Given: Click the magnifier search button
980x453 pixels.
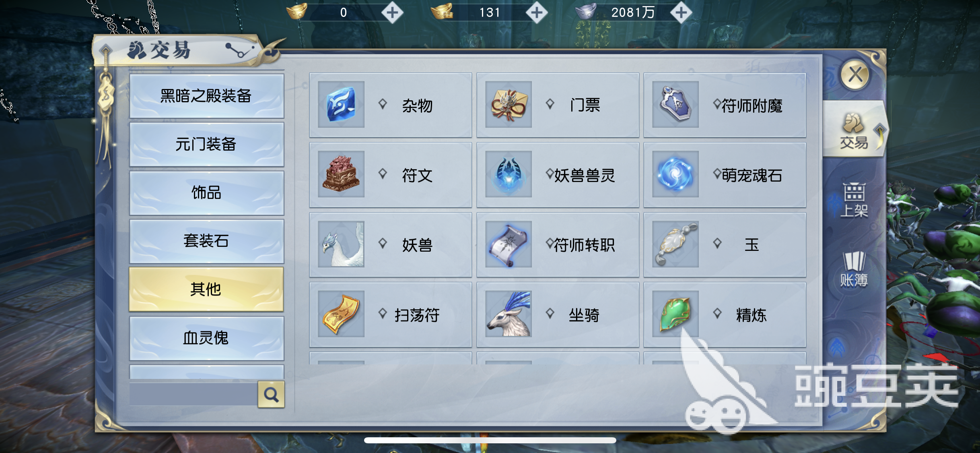Looking at the screenshot, I should point(271,395).
